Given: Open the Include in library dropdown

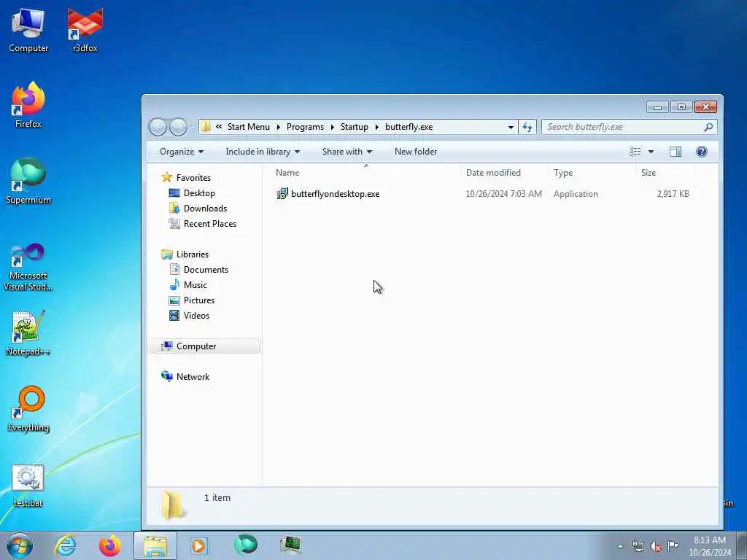Looking at the screenshot, I should pos(263,152).
